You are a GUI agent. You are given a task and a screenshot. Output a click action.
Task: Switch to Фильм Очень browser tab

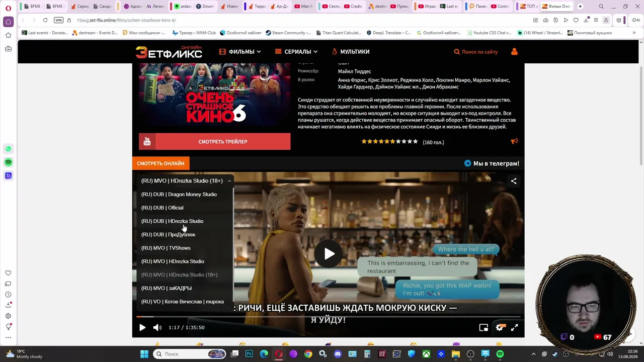[x=556, y=7]
